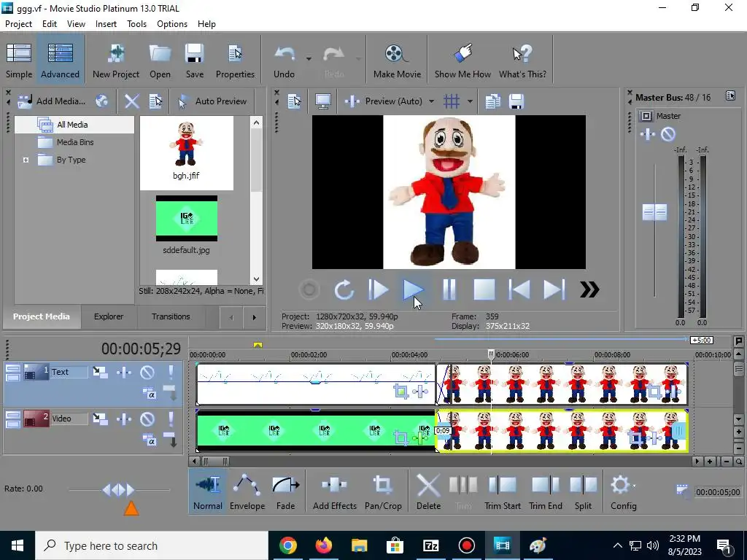747x560 pixels.
Task: Open Preview (Auto) quality dropdown
Action: click(x=431, y=101)
